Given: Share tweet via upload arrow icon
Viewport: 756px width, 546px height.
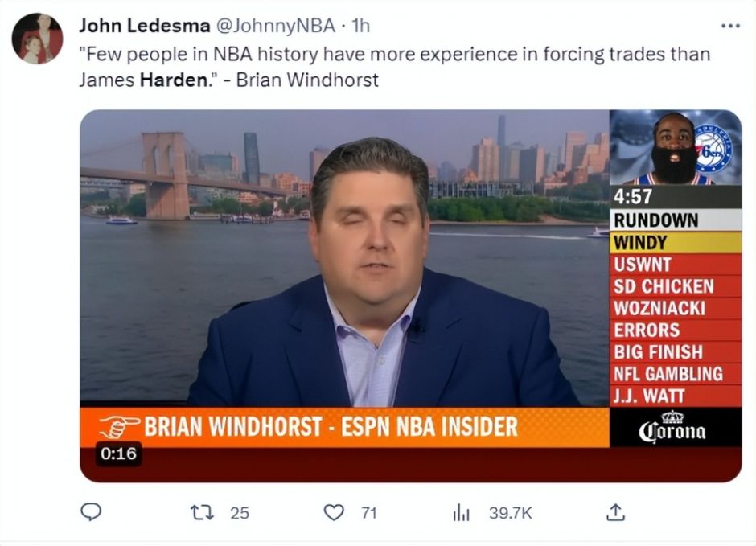Looking at the screenshot, I should 615,512.
